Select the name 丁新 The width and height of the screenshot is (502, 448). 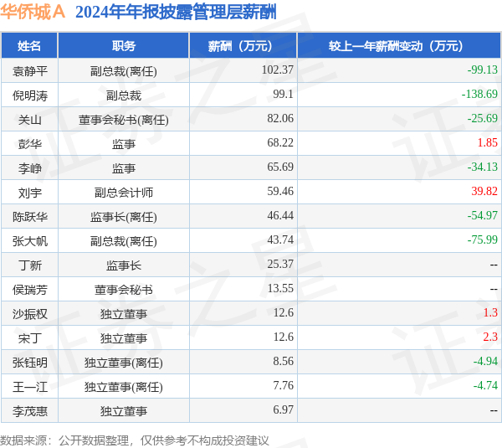click(x=30, y=265)
